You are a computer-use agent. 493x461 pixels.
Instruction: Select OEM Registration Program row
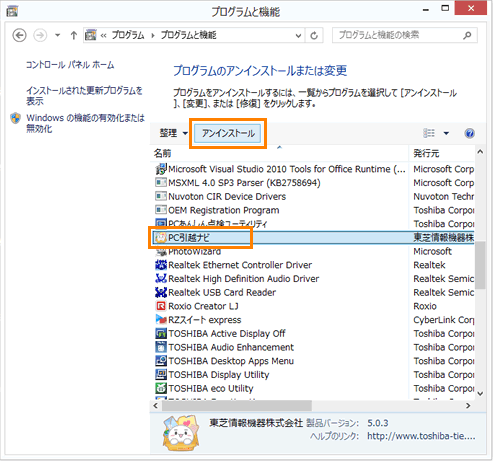(224, 210)
